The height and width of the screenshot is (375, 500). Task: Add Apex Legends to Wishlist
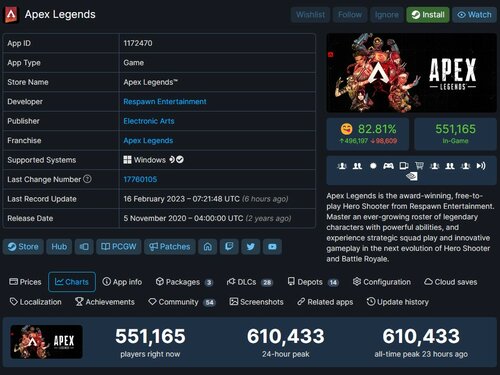310,15
